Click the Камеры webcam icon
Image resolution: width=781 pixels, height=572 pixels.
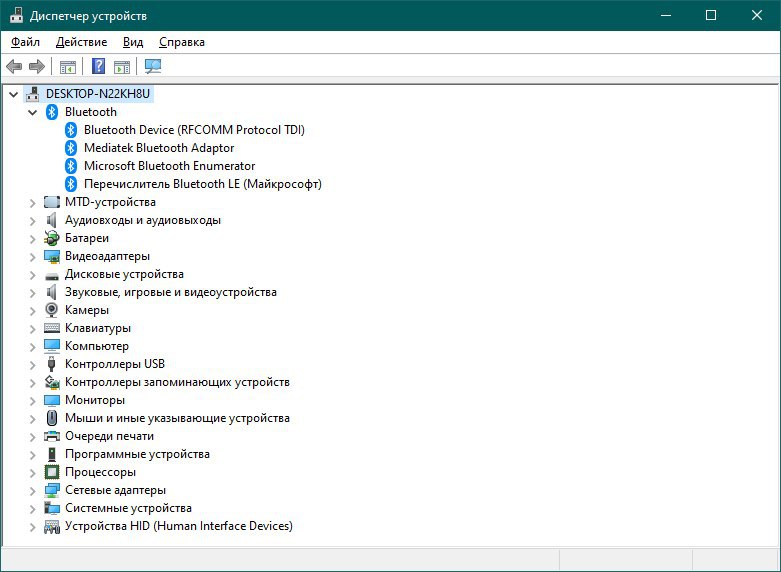tap(52, 310)
